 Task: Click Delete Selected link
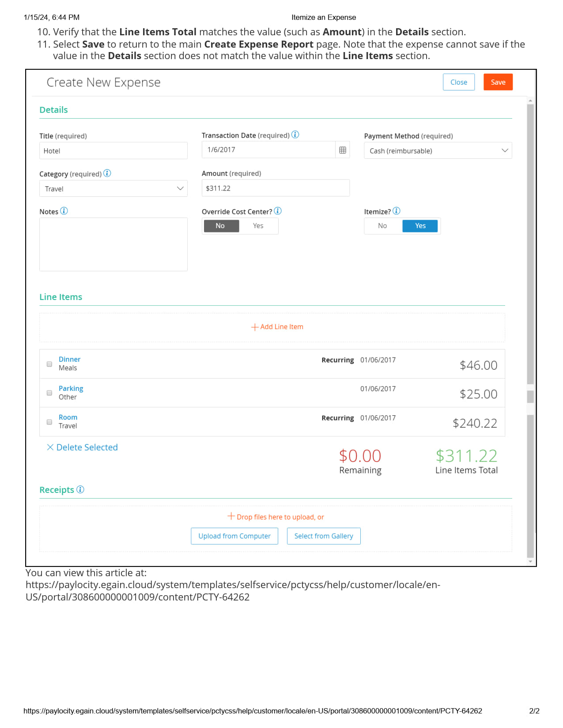pyautogui.click(x=83, y=447)
